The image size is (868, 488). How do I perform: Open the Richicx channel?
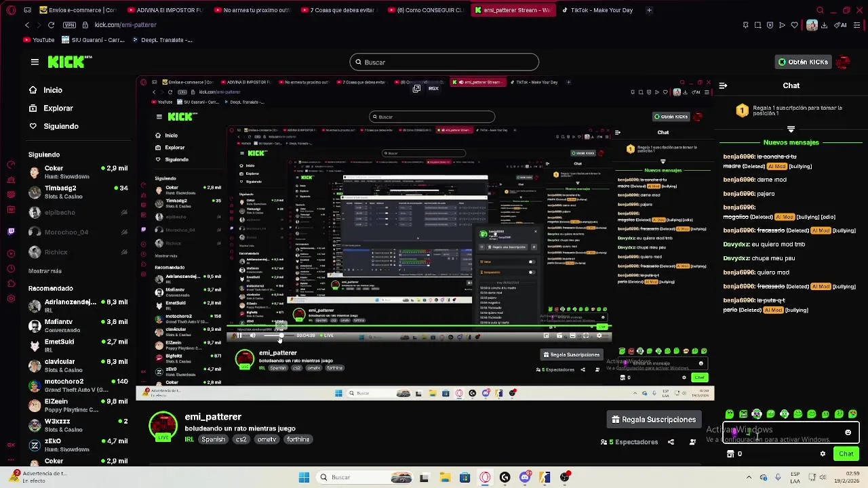(x=77, y=252)
